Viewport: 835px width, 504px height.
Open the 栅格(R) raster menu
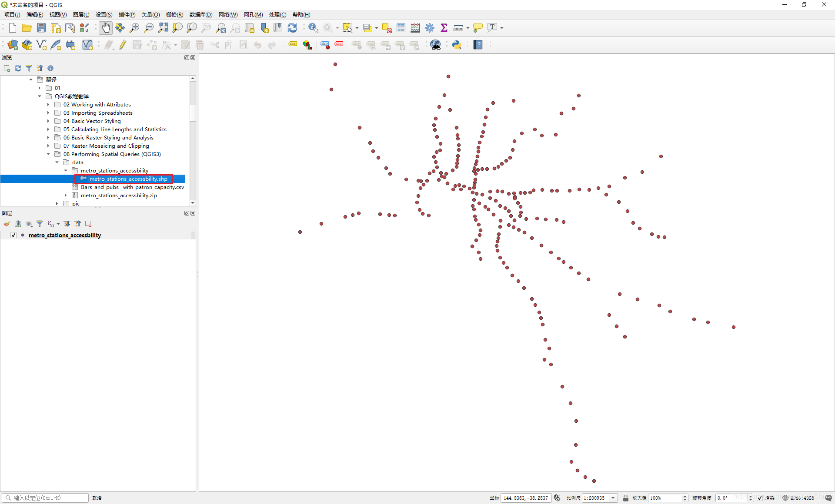[174, 15]
